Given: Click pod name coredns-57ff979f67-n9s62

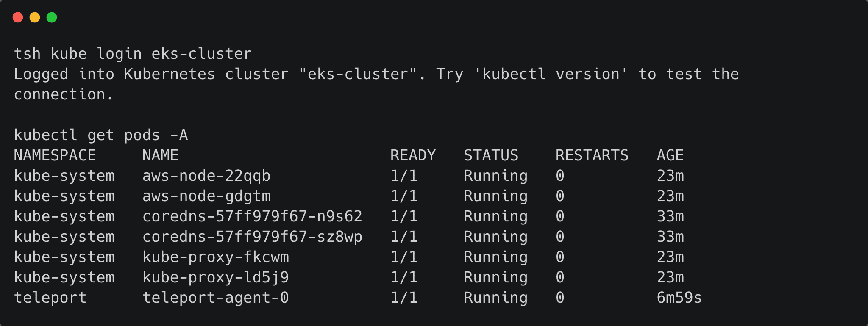Looking at the screenshot, I should click(x=252, y=216).
